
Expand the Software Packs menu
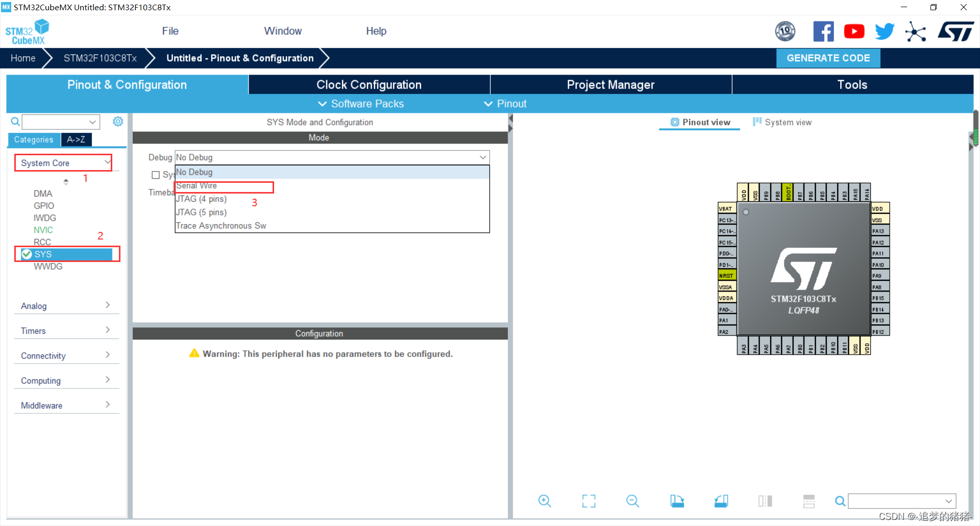(361, 104)
